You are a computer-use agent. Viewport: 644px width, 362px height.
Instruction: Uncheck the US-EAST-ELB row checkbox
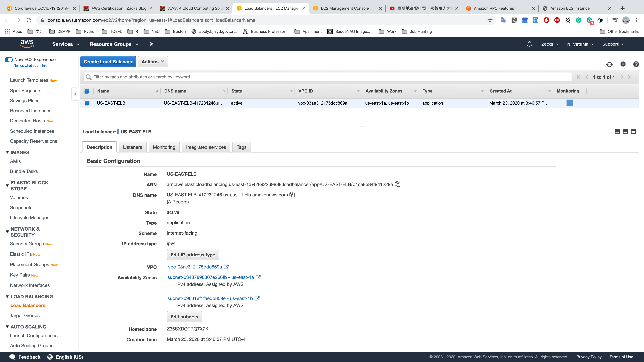(87, 103)
